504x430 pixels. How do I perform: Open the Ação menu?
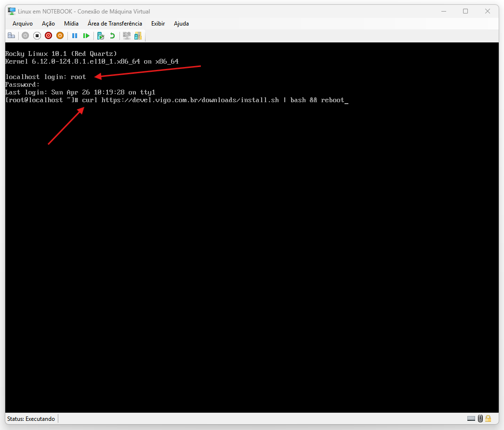coord(48,24)
